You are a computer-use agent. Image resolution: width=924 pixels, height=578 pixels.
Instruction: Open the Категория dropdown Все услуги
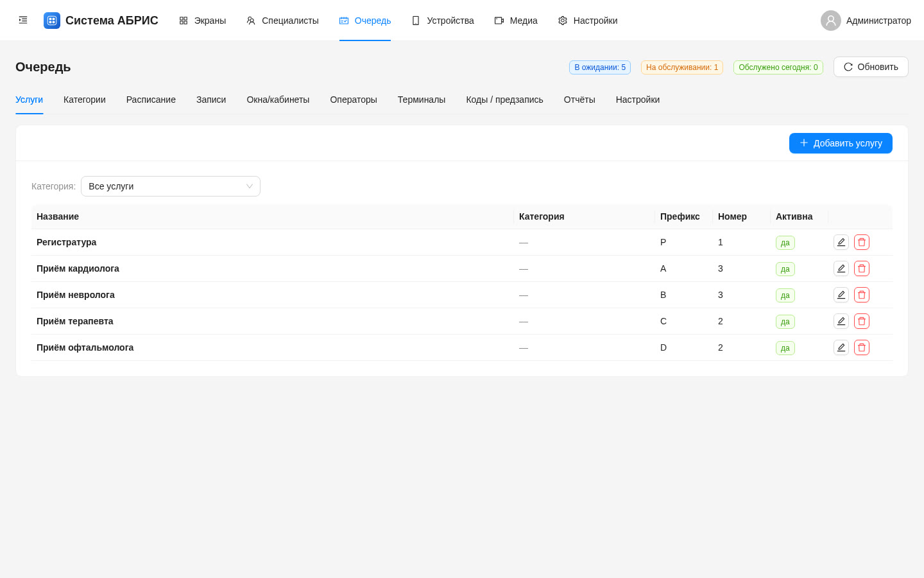pyautogui.click(x=171, y=186)
